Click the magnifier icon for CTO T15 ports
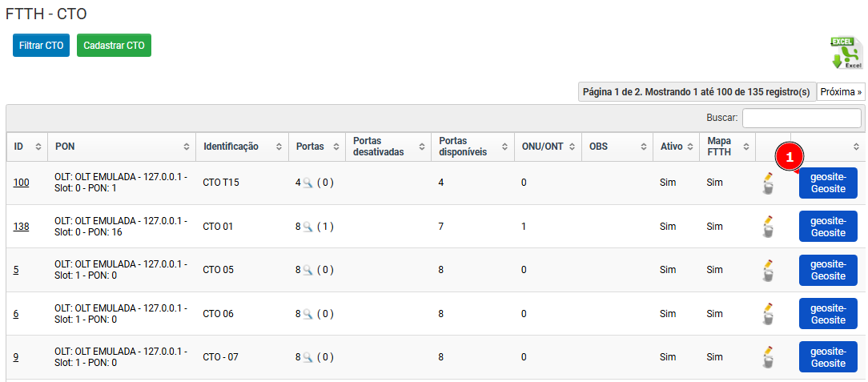 click(x=307, y=183)
